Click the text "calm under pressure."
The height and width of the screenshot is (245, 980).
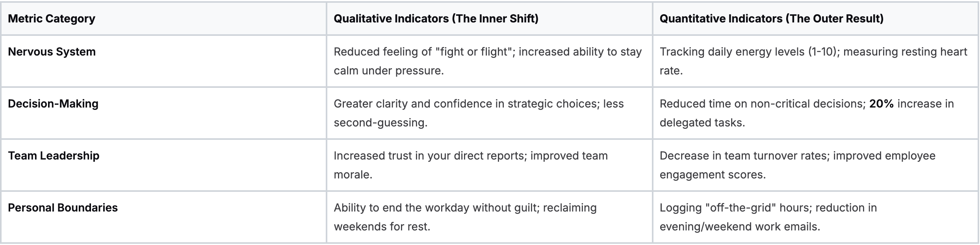[388, 71]
